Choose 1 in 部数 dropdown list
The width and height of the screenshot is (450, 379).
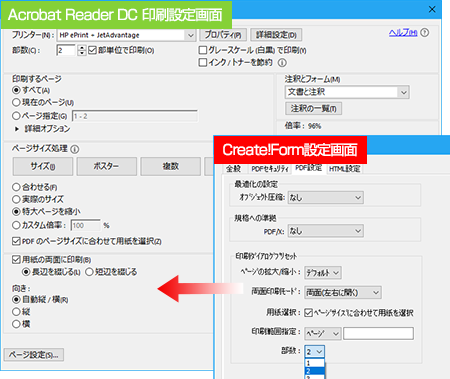click(x=314, y=363)
